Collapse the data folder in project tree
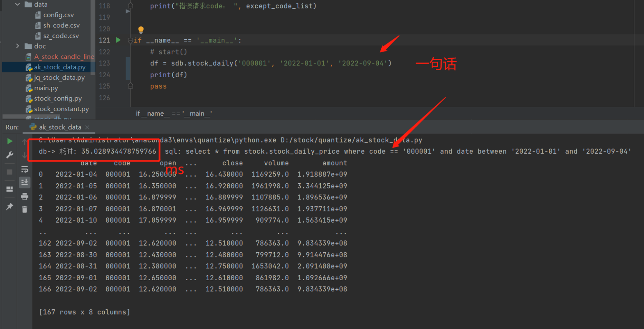This screenshot has height=329, width=644. pos(17,4)
